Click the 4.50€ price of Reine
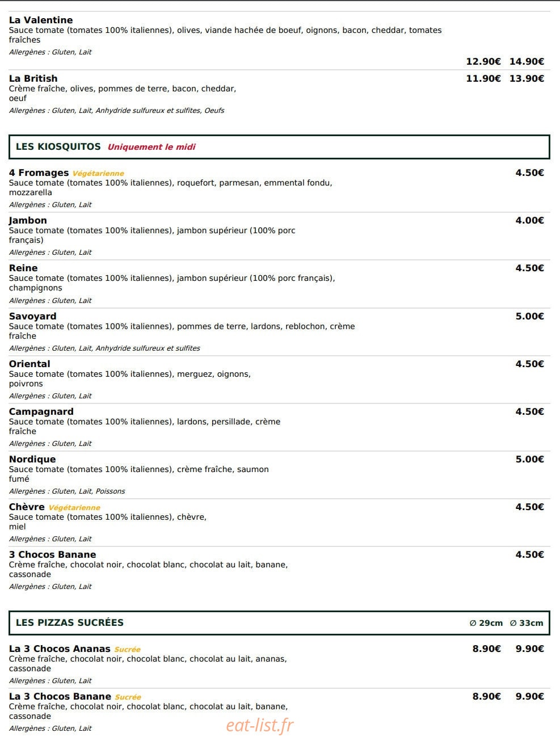The height and width of the screenshot is (741, 560). click(530, 268)
